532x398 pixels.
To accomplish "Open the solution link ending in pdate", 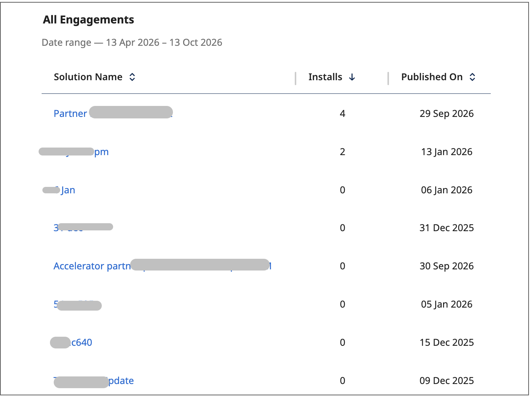I will pyautogui.click(x=94, y=381).
